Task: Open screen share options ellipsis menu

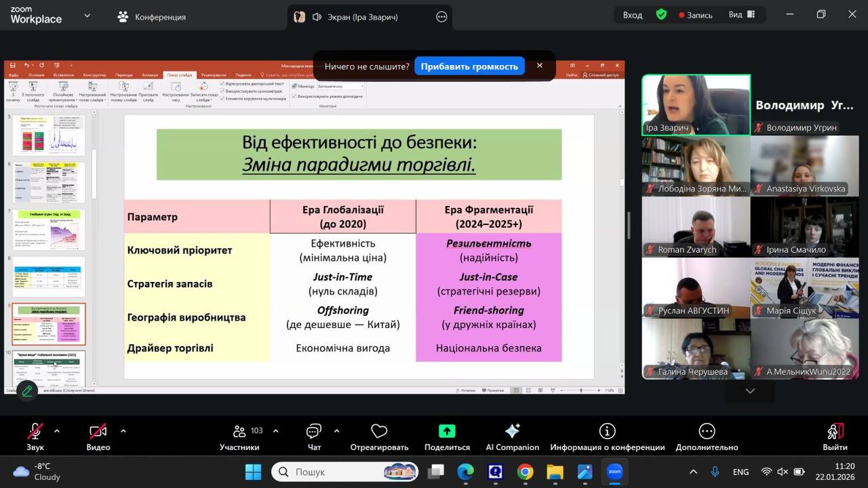Action: (x=441, y=17)
